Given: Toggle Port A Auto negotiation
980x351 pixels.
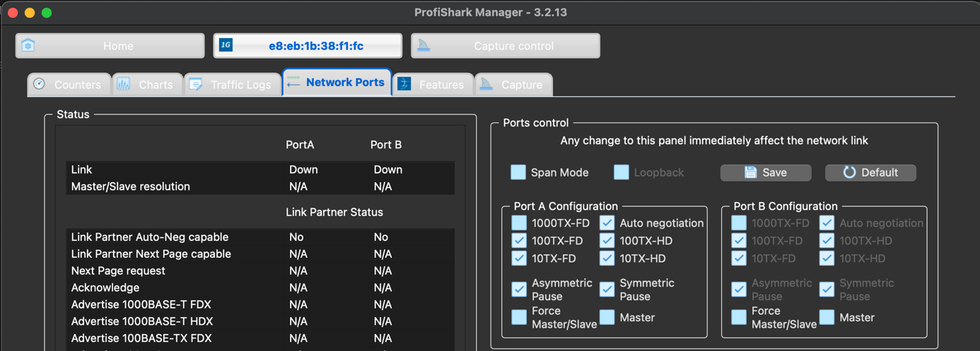Looking at the screenshot, I should click(607, 223).
